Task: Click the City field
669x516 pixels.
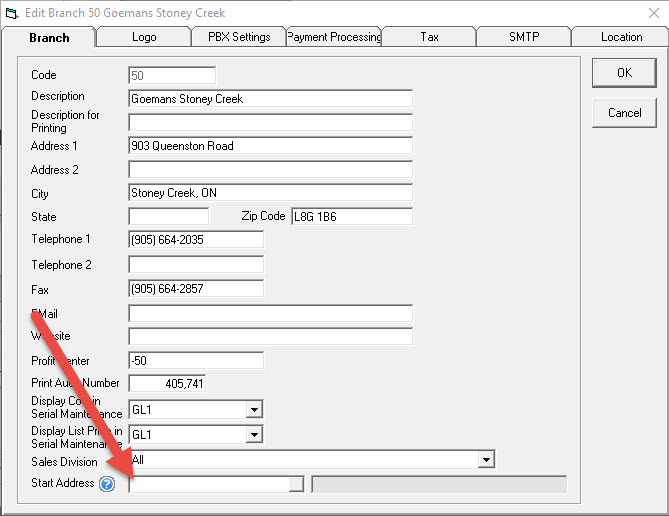Action: [x=271, y=192]
